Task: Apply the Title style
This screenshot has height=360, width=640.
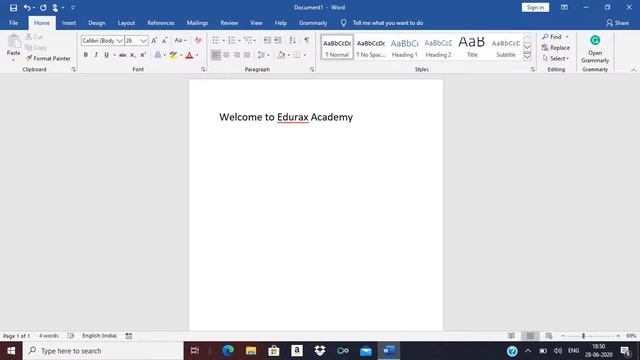Action: coord(472,47)
